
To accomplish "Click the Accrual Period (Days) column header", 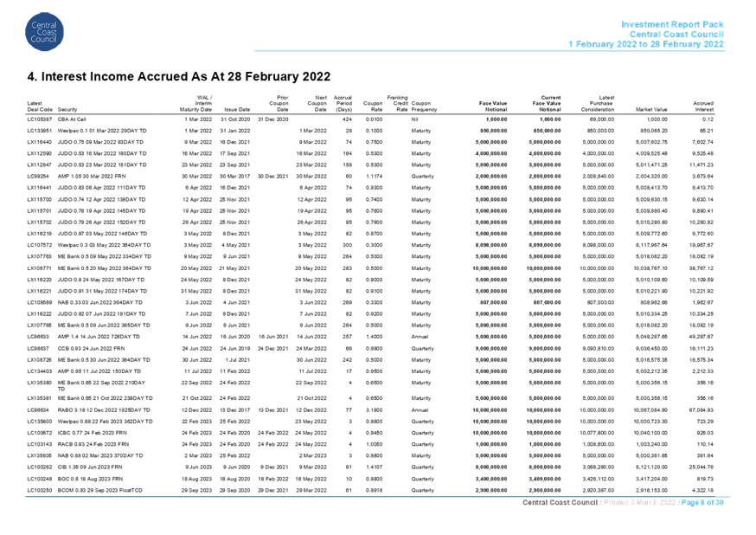I will (x=346, y=104).
